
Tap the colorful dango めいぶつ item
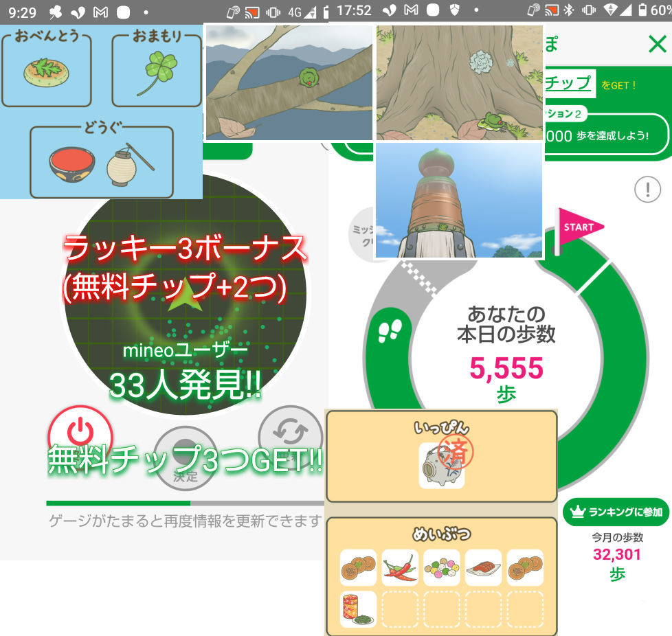441,568
